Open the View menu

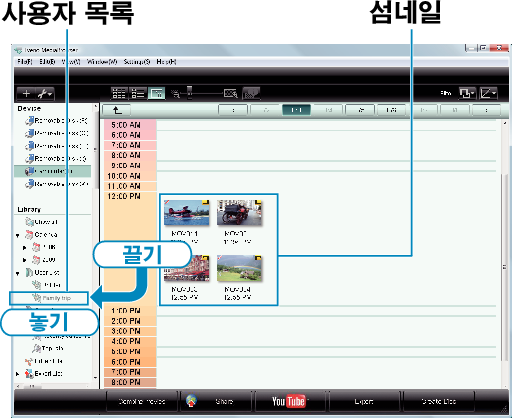[x=71, y=62]
